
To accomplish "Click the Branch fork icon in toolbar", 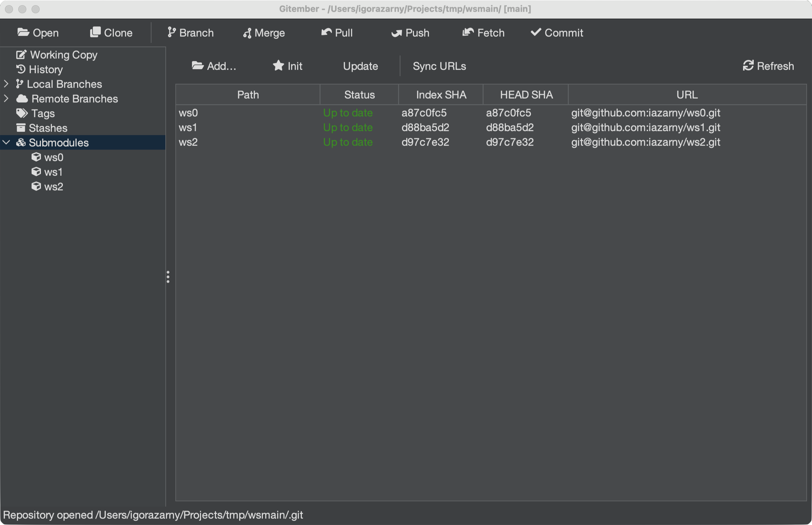I will click(x=171, y=32).
